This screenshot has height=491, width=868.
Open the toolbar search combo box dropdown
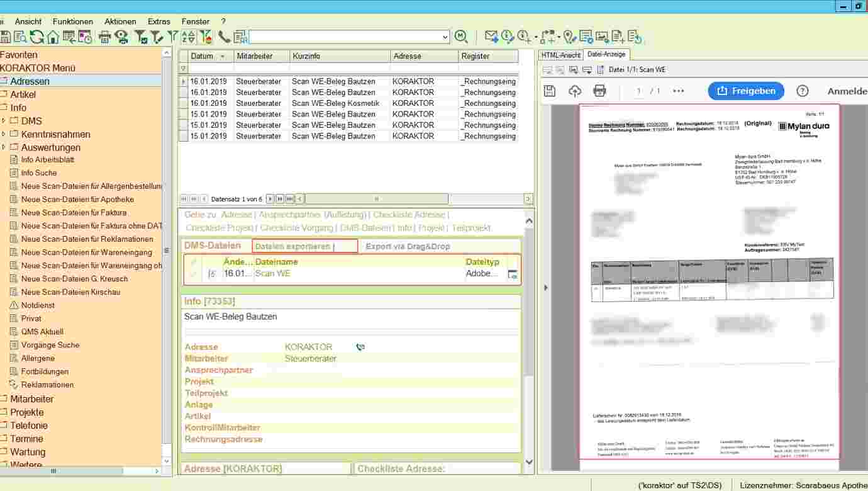tap(446, 37)
